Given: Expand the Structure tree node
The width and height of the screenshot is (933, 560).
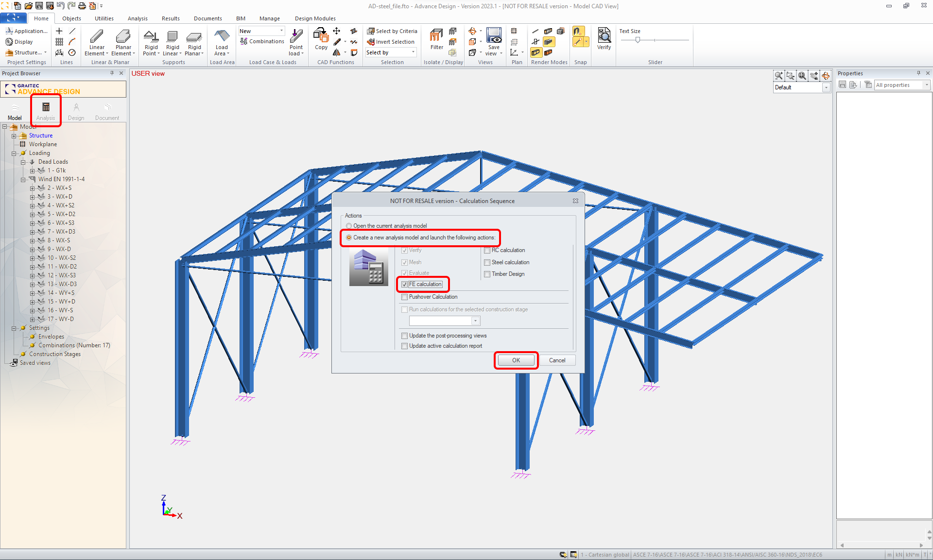Looking at the screenshot, I should pos(14,136).
